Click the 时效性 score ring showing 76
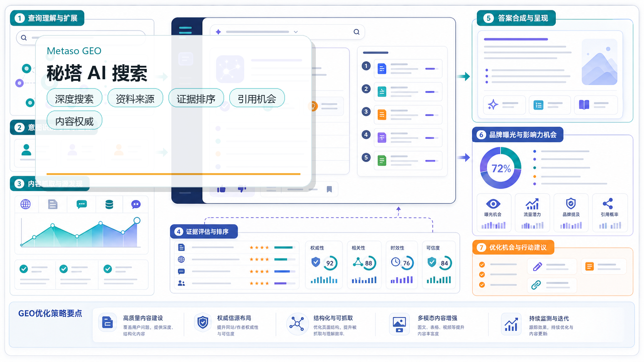This screenshot has width=644, height=362. click(x=406, y=263)
